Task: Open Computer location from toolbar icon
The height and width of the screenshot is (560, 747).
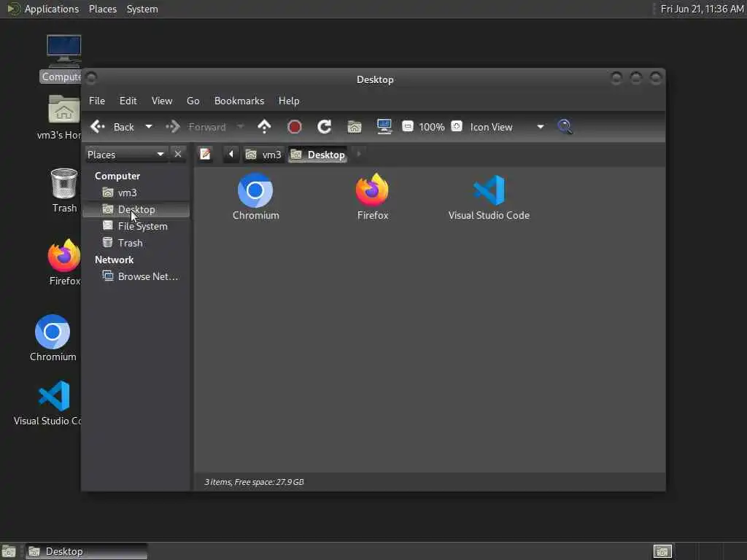Action: click(384, 127)
